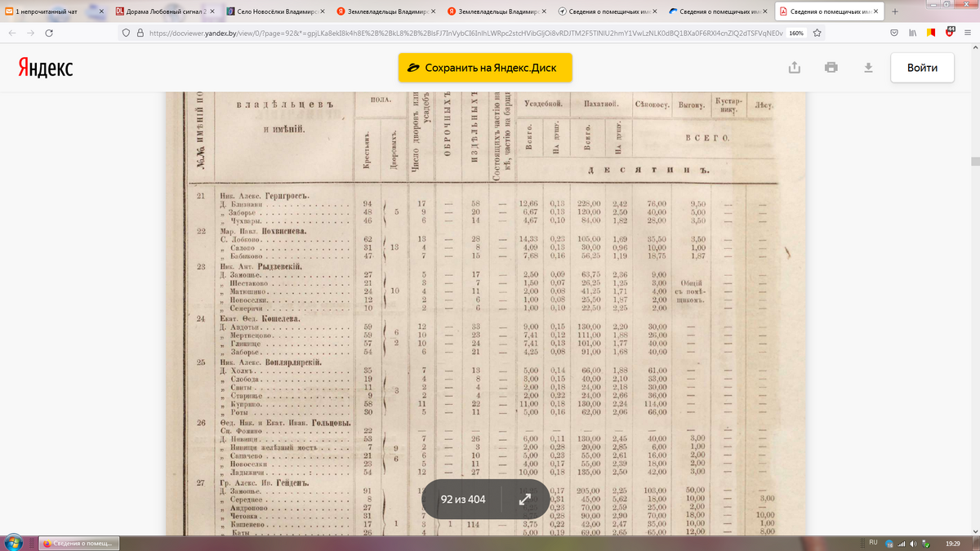Open the Firefox hamburger menu

click(x=968, y=33)
